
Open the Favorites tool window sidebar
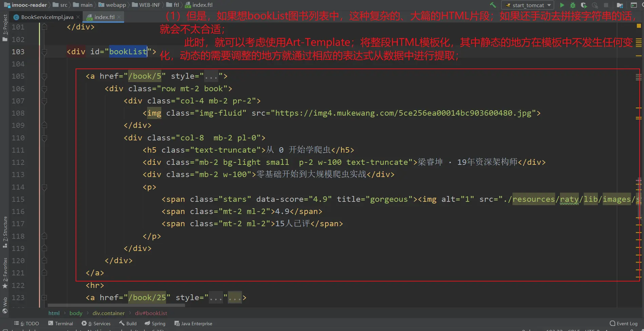tap(5, 273)
